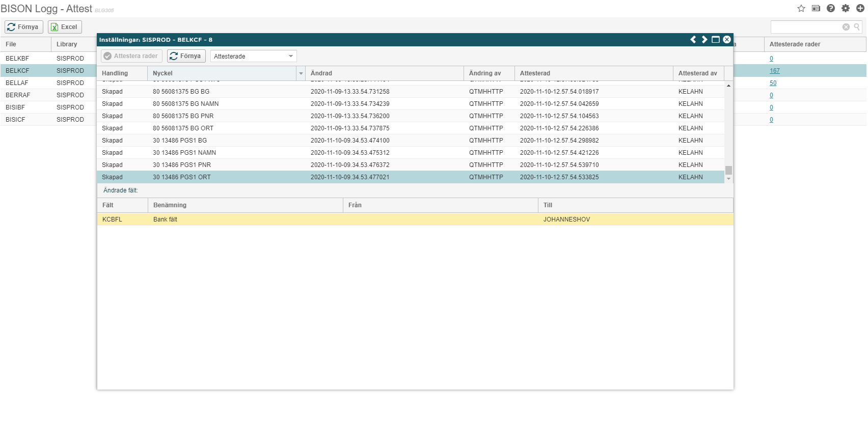Maximize the Inställningar dialog
Viewport: 868px width, 442px height.
(x=716, y=40)
